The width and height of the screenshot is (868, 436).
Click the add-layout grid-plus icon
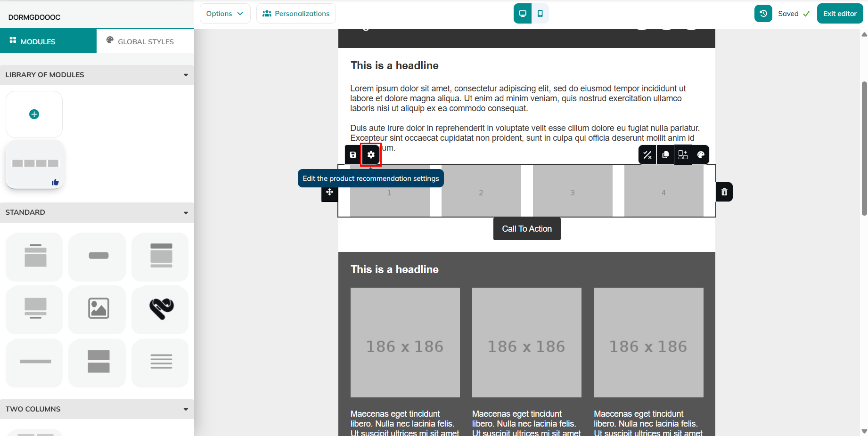683,154
